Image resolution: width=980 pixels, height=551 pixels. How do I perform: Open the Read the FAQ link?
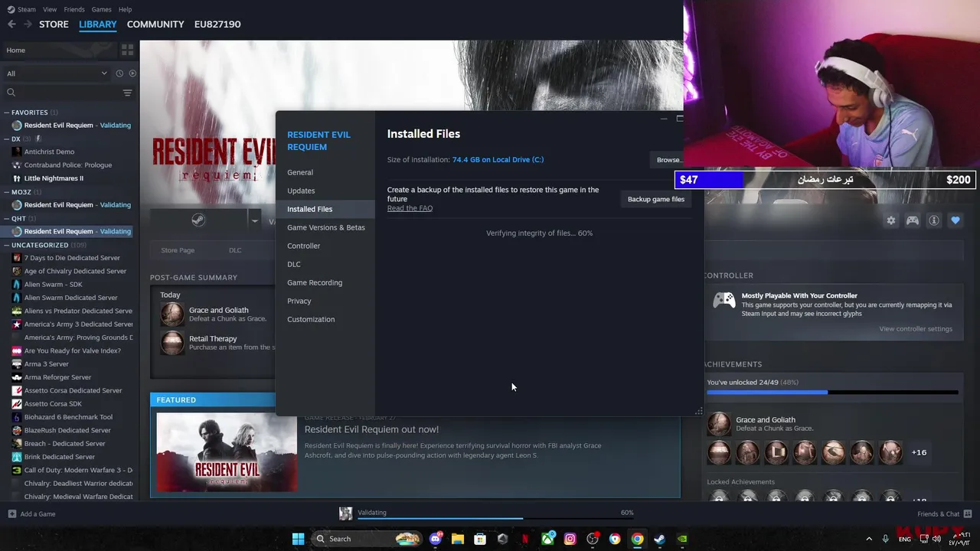click(410, 208)
